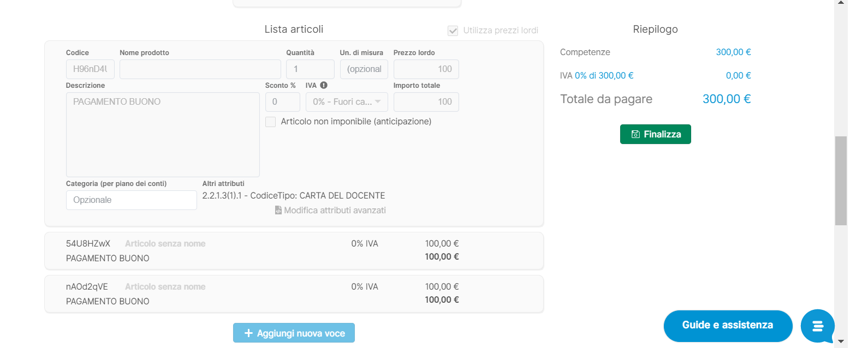
Task: Open the IVA rate dropdown
Action: [x=346, y=102]
